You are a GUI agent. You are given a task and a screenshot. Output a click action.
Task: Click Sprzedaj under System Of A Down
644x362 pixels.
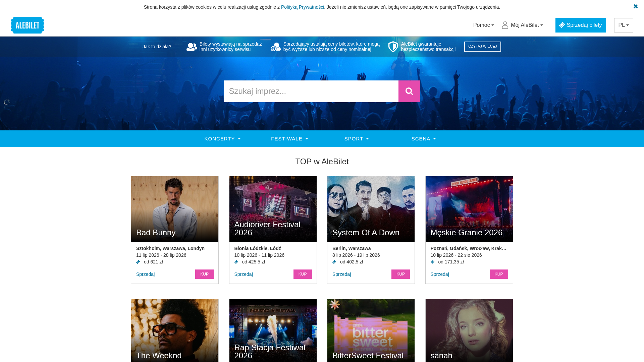[x=341, y=274]
